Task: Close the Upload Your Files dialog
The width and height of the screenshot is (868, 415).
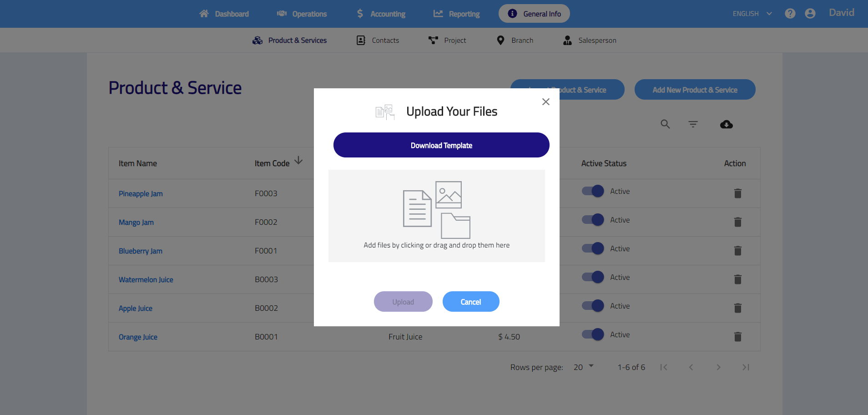Action: click(545, 102)
